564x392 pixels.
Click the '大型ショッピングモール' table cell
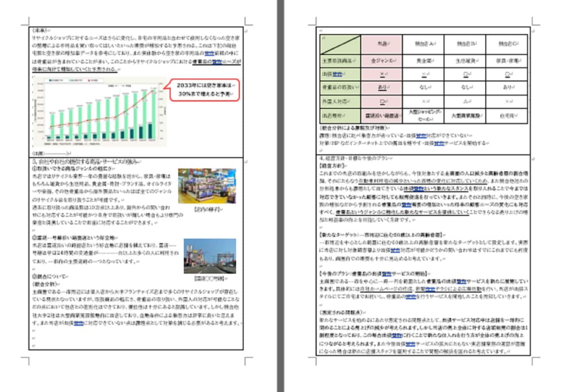point(423,115)
